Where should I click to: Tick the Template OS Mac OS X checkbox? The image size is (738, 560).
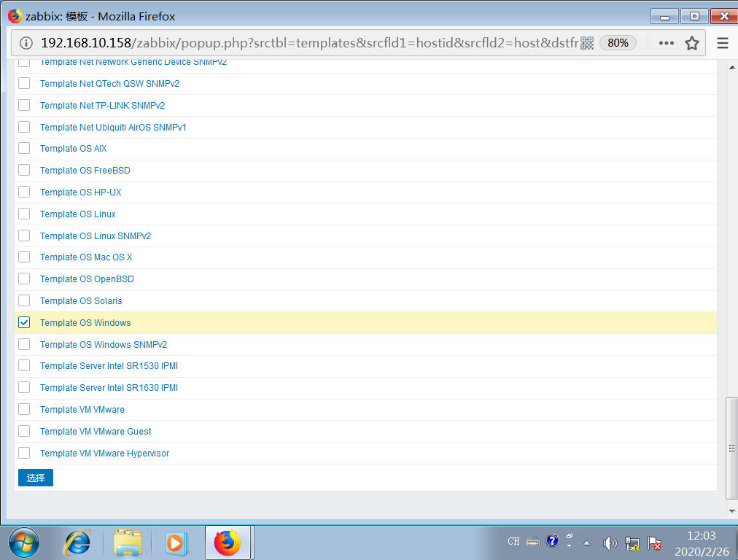pos(24,257)
